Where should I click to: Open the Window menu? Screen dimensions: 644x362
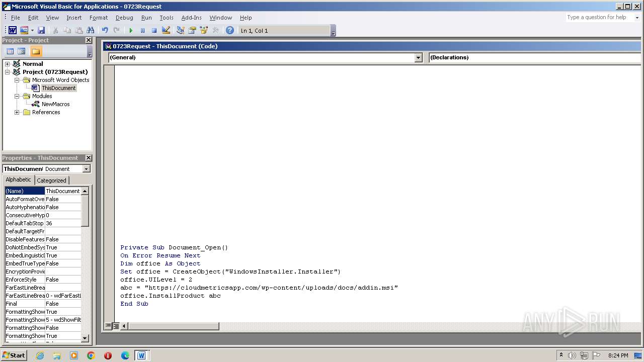click(221, 18)
